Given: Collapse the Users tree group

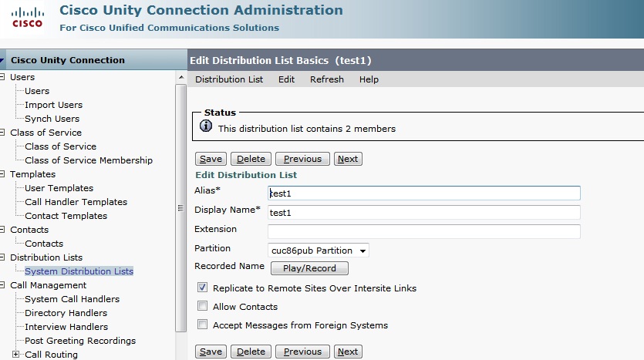Looking at the screenshot, I should pyautogui.click(x=2, y=77).
